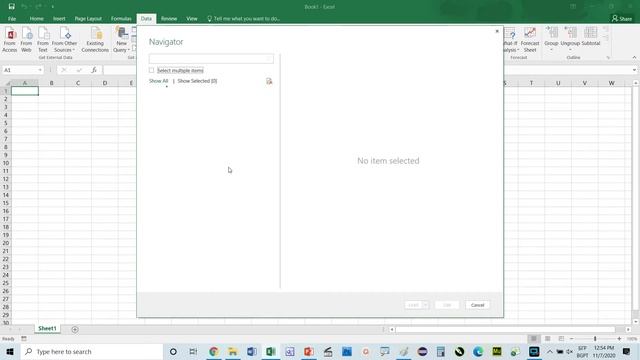Click the Windows taskbar search box
Screen dimensions: 640x360
click(x=92, y=351)
